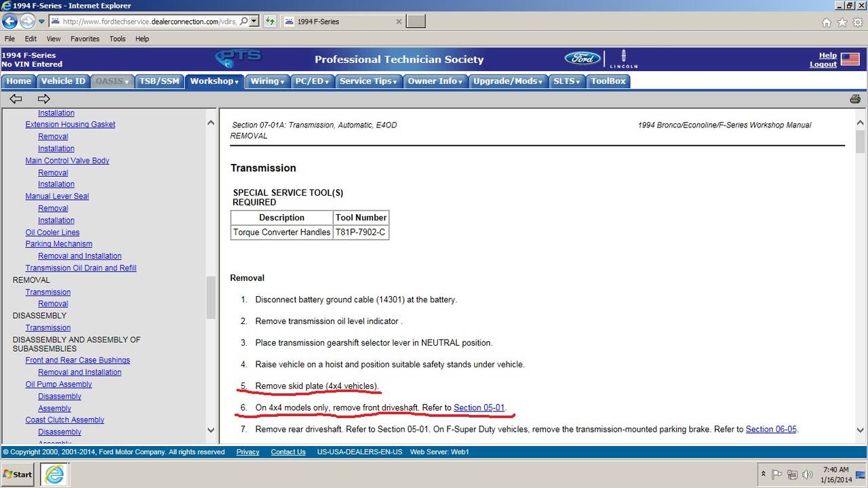
Task: Open Transmission Oil Drain and Refill link
Action: (x=81, y=268)
